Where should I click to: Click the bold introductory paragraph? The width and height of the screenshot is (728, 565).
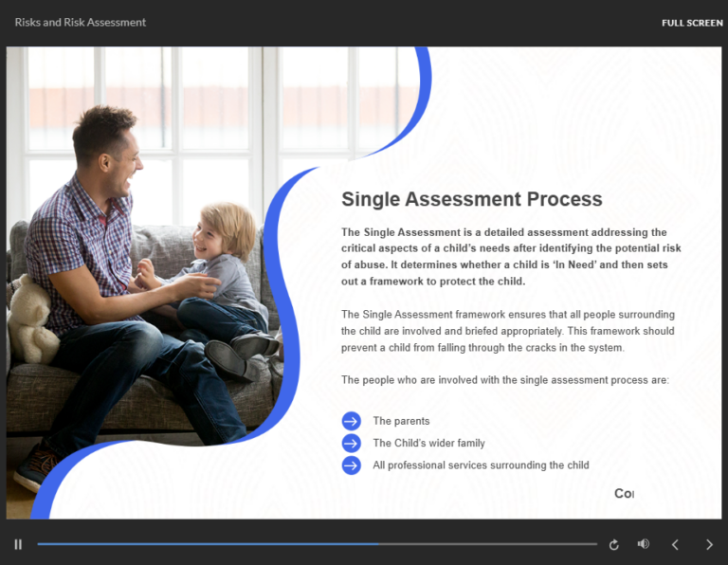pyautogui.click(x=511, y=256)
